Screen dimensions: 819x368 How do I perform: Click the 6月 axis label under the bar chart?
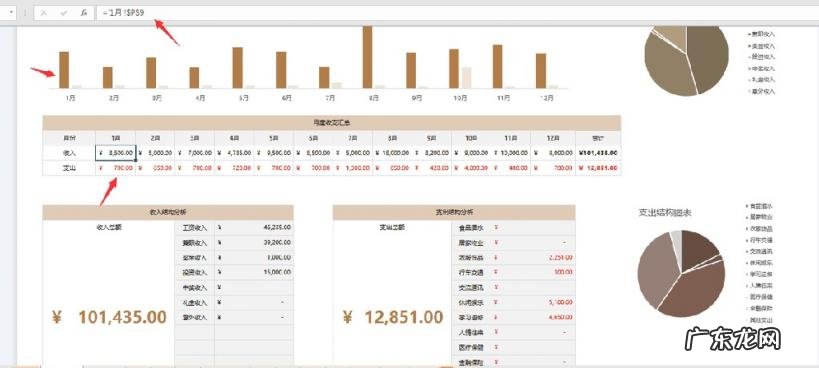click(x=286, y=98)
